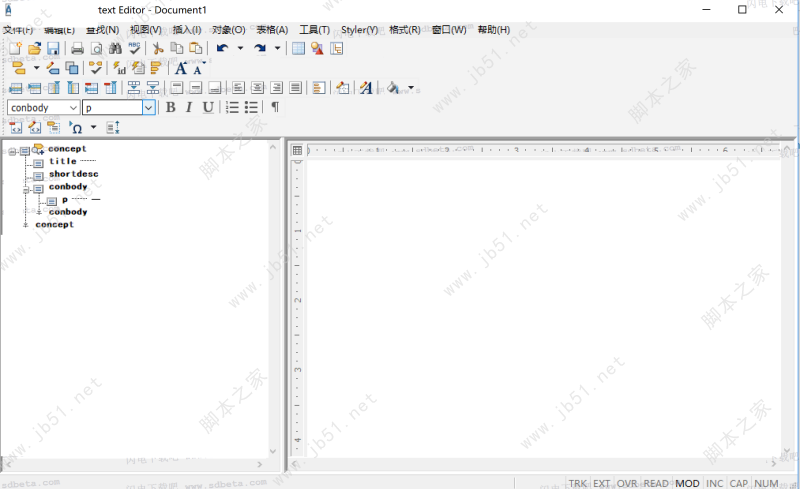Viewport: 800px width, 489px height.
Task: Paste with the clipboard icon
Action: (195, 48)
